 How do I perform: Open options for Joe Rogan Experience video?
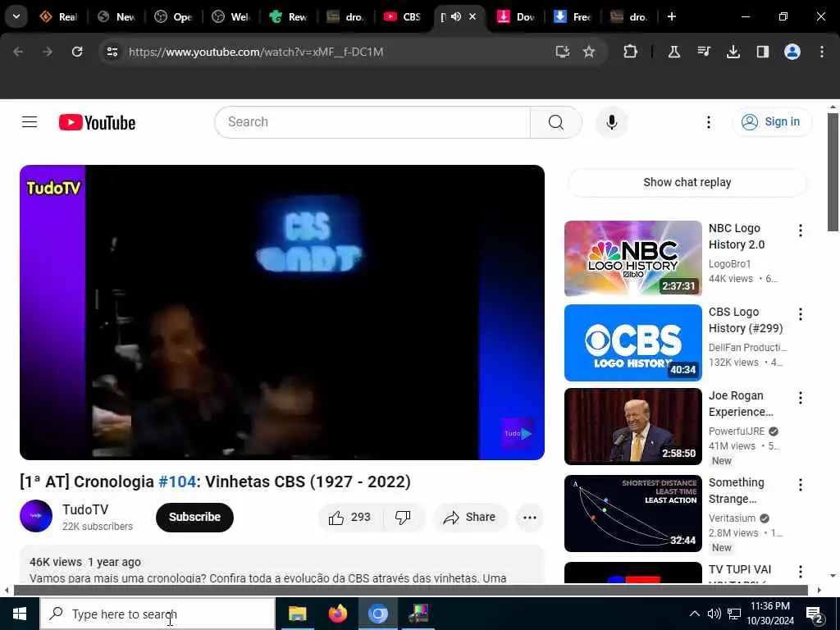(x=801, y=398)
